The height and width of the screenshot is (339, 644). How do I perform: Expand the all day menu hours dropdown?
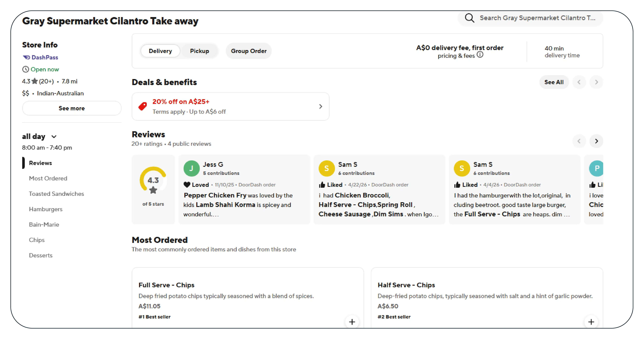(54, 137)
